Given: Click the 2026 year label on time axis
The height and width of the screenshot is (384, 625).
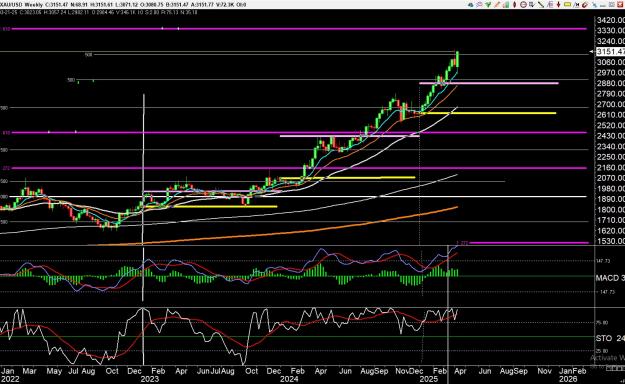Looking at the screenshot, I should pos(568,379).
